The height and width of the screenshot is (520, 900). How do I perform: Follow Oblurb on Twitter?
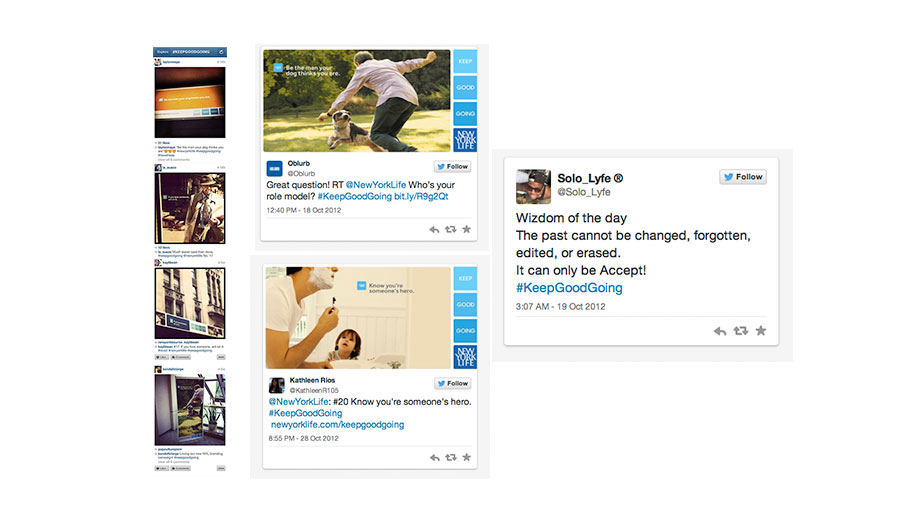tap(452, 166)
